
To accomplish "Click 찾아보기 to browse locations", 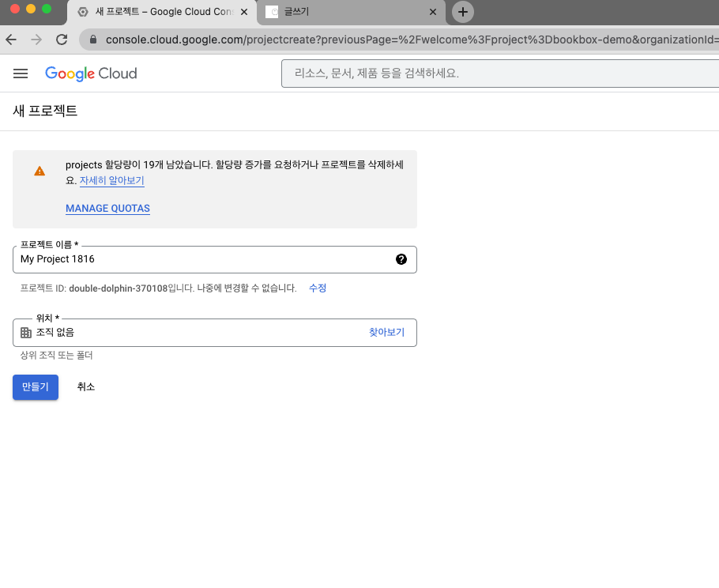I will 386,333.
